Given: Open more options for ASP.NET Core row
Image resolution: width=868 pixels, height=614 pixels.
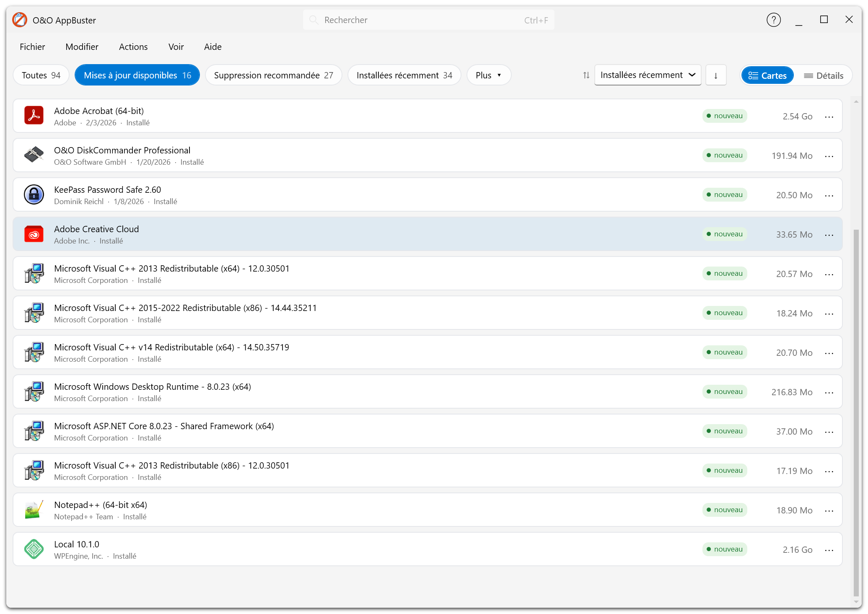Looking at the screenshot, I should [829, 432].
